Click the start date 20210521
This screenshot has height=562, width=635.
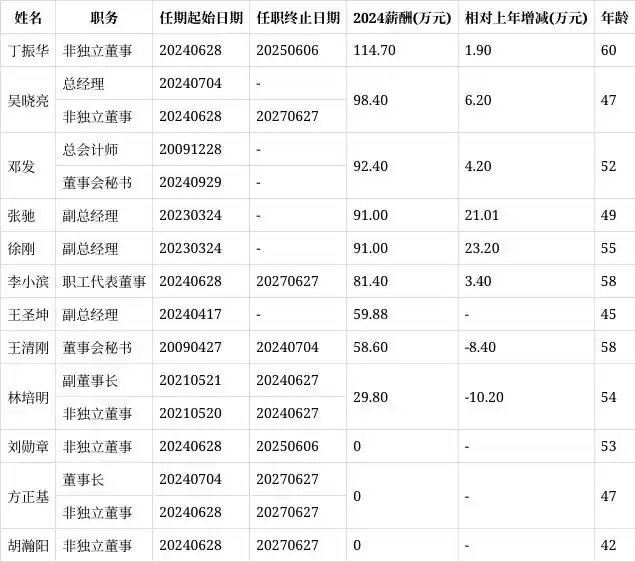pos(190,380)
